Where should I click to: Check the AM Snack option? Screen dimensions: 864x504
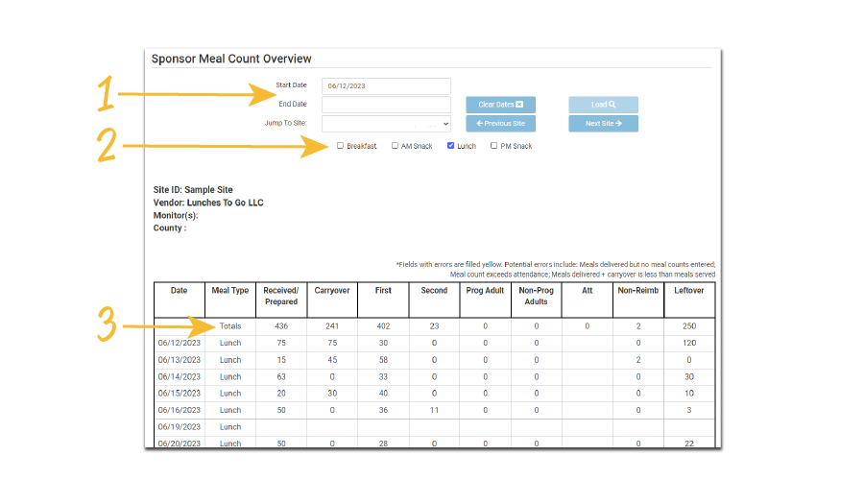[395, 146]
